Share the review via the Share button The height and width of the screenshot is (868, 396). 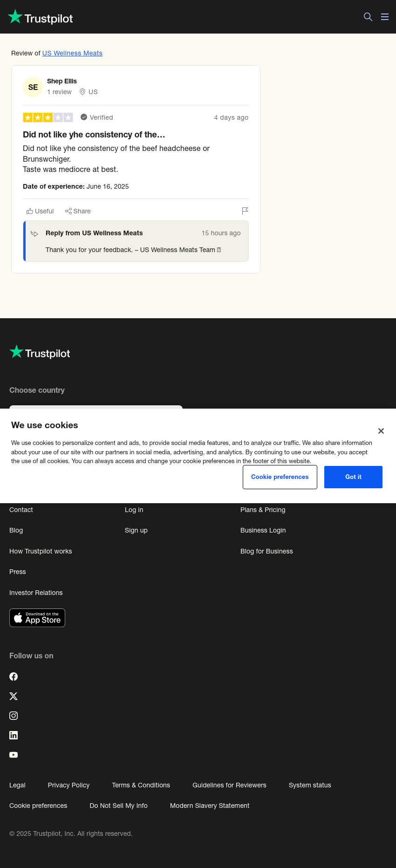tap(78, 211)
